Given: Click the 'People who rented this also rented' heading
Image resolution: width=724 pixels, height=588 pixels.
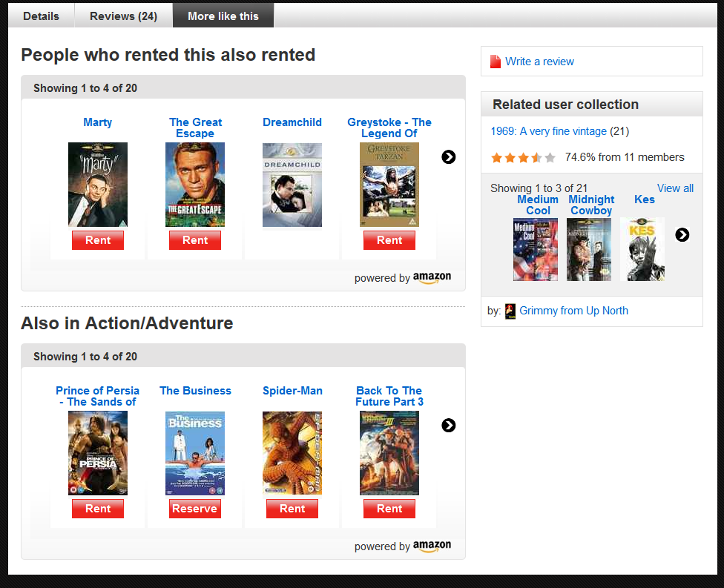Looking at the screenshot, I should click(x=168, y=55).
